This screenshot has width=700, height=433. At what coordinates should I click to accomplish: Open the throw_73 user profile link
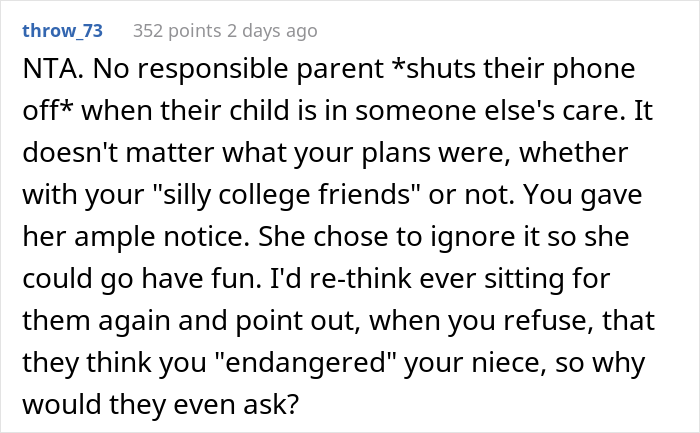pos(62,30)
